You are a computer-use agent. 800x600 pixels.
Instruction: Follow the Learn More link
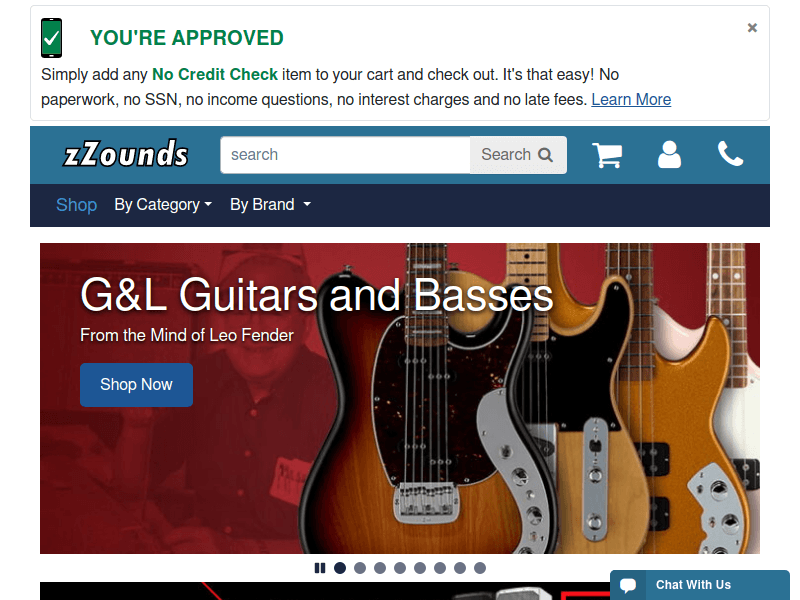tap(631, 99)
